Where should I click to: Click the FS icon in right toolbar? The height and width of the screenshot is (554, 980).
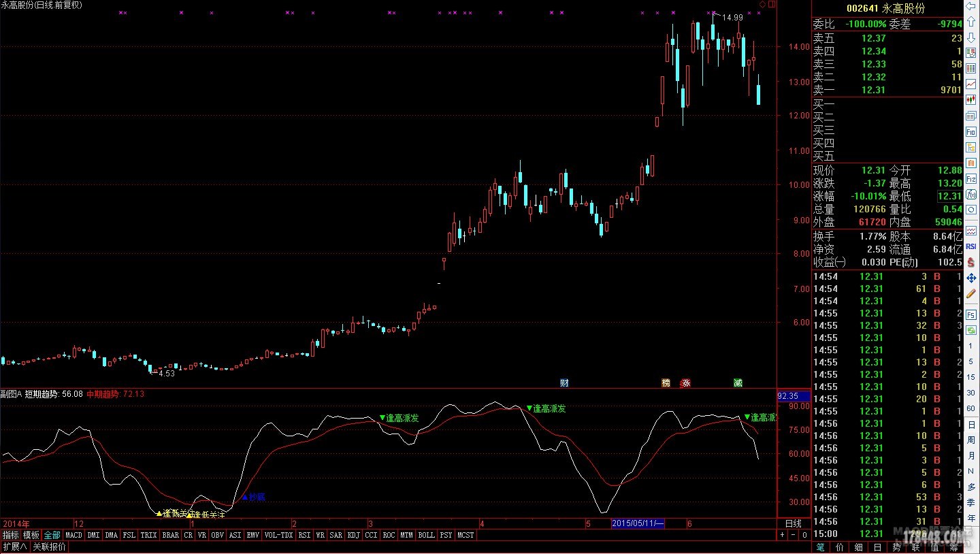971,315
